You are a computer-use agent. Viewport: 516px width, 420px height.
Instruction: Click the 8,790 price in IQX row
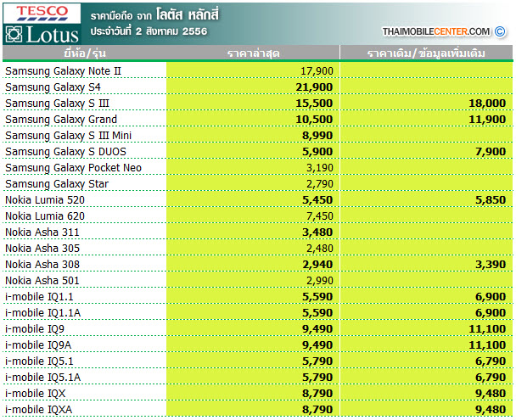317,394
